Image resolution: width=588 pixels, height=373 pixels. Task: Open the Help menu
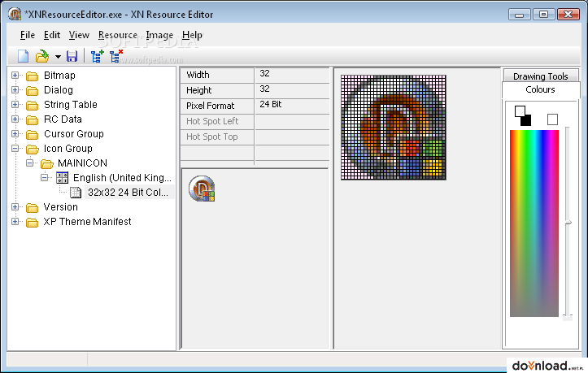tap(192, 35)
